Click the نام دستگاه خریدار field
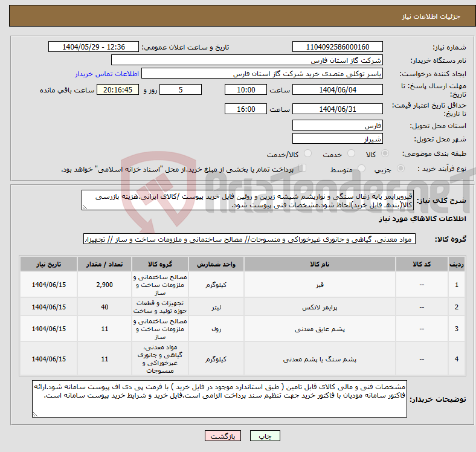The width and height of the screenshot is (476, 452). click(248, 60)
